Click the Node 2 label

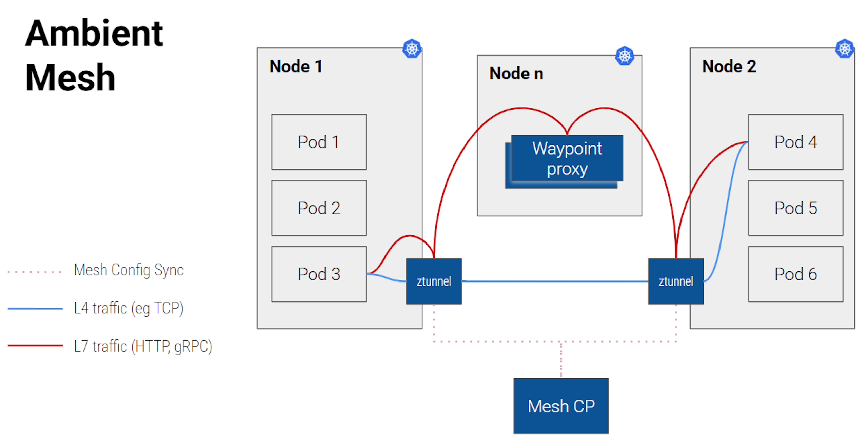[729, 66]
